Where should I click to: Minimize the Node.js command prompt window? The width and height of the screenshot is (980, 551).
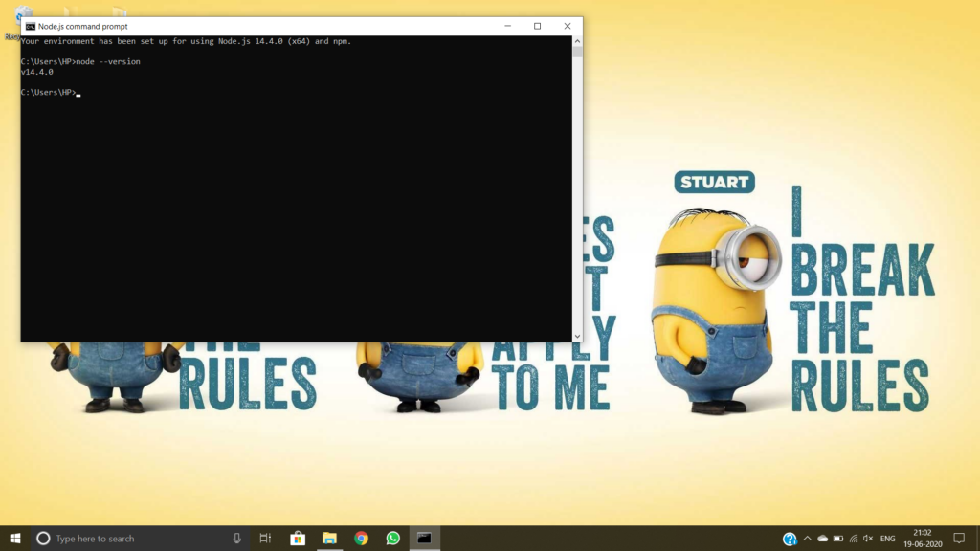click(507, 26)
